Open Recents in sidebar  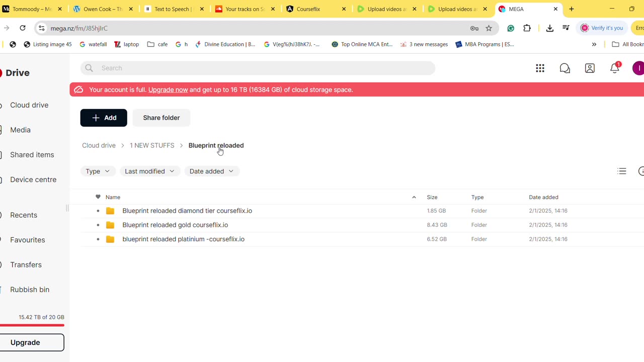coord(24,215)
